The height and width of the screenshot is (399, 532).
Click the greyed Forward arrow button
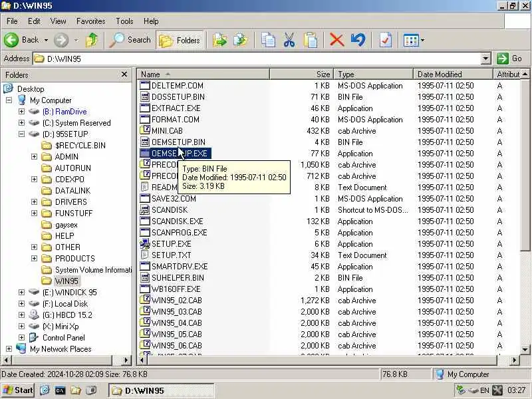click(x=61, y=40)
